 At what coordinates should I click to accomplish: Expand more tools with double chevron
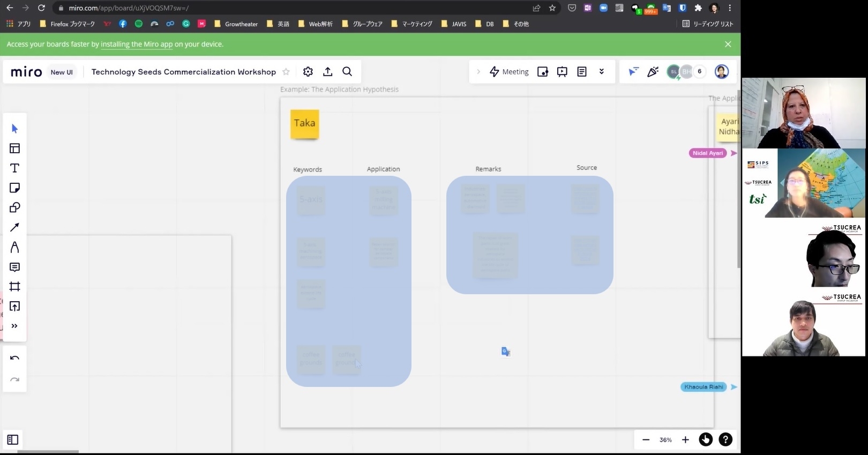coord(14,326)
